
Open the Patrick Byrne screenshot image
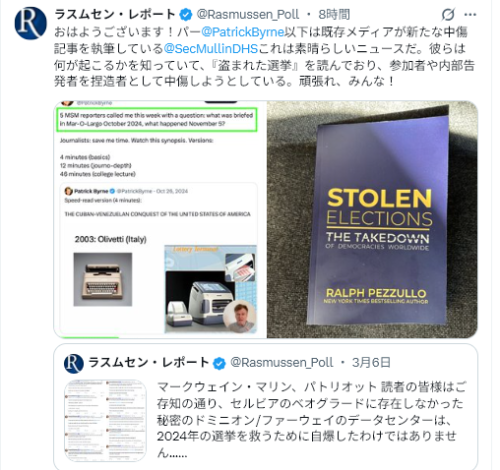[160, 219]
